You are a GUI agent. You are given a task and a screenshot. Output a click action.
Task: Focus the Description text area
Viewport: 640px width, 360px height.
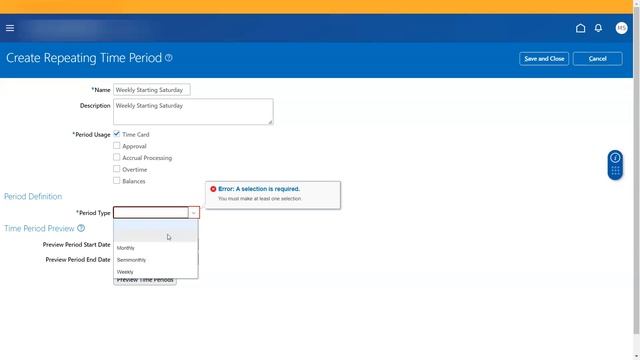(x=193, y=111)
